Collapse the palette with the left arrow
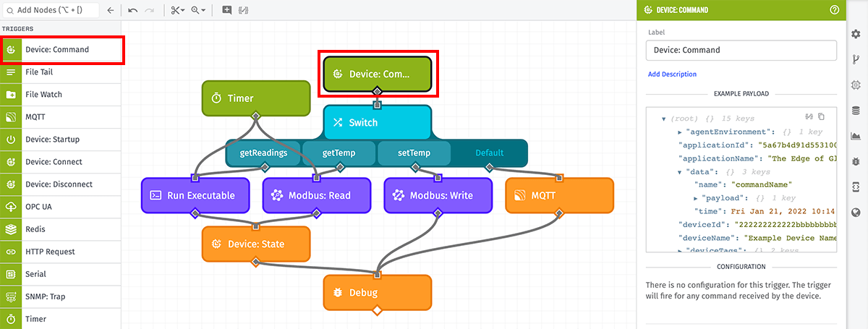The height and width of the screenshot is (329, 868). [110, 10]
